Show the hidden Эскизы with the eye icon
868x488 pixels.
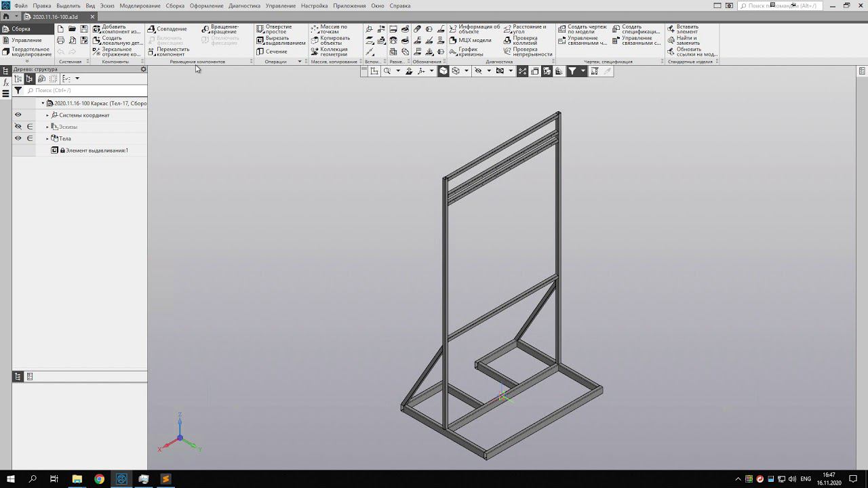point(18,127)
